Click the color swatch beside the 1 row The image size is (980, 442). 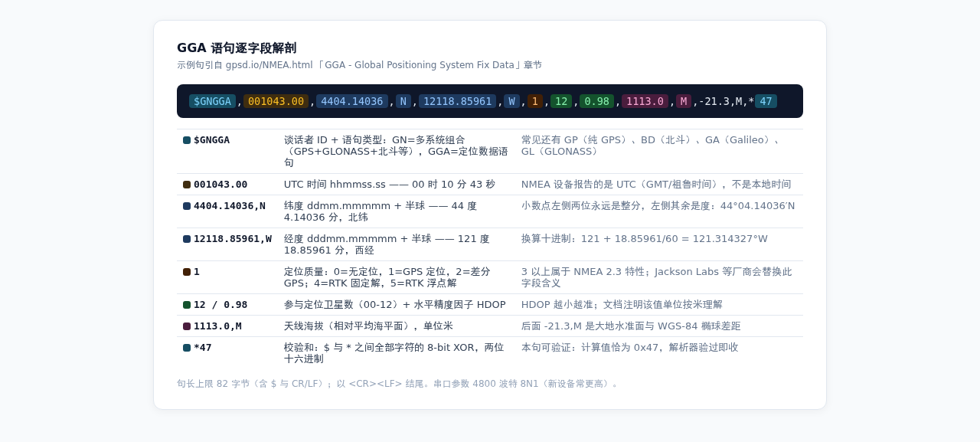[187, 272]
